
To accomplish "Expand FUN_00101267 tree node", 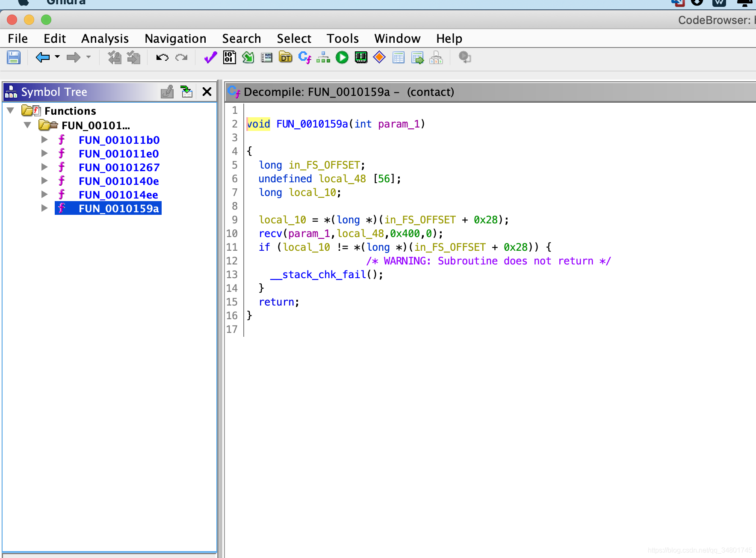I will coord(44,167).
